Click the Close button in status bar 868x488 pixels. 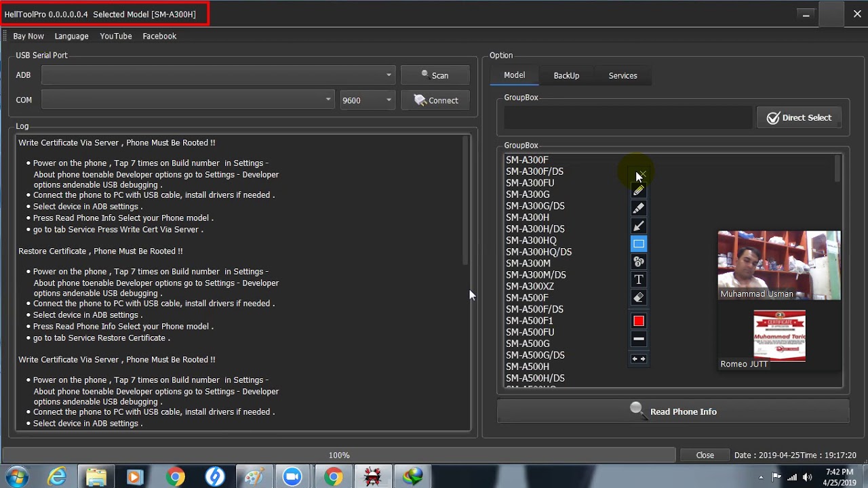pos(705,455)
